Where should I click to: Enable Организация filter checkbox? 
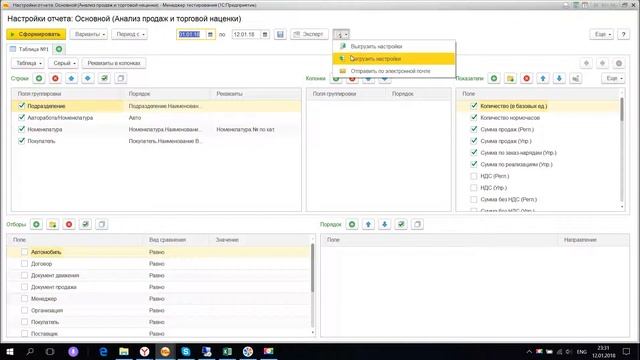pyautogui.click(x=24, y=310)
